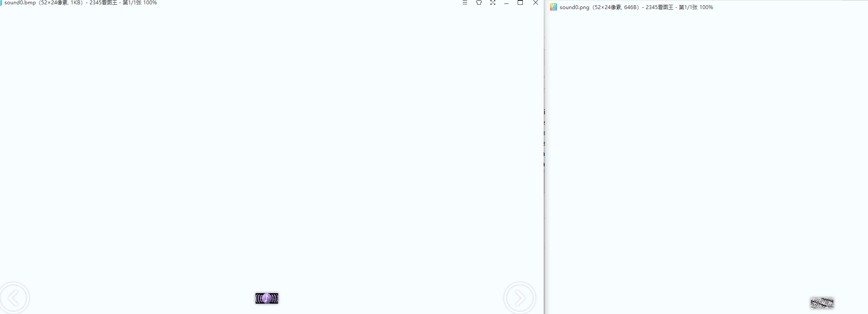The image size is (868, 314).
Task: Click the 100% zoom label of sound0.bmp window
Action: (150, 3)
